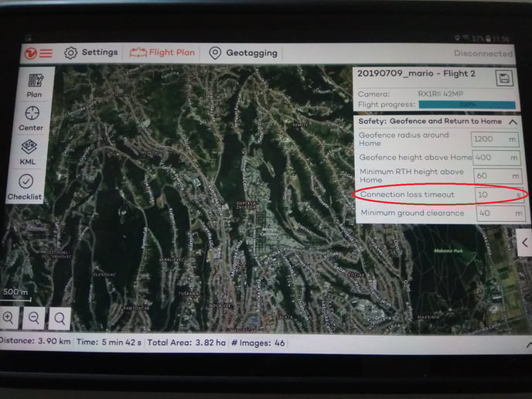Select the Plan tool in sidebar

(x=36, y=86)
